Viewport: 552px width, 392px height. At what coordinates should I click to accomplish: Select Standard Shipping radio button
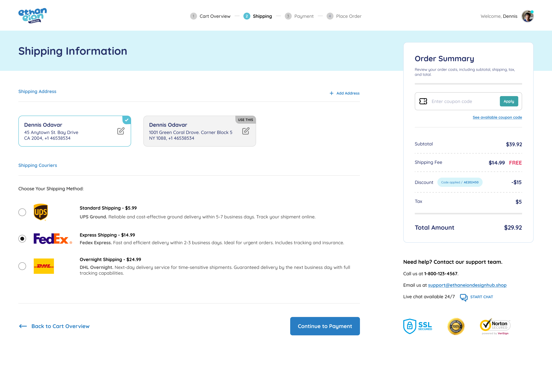click(22, 212)
